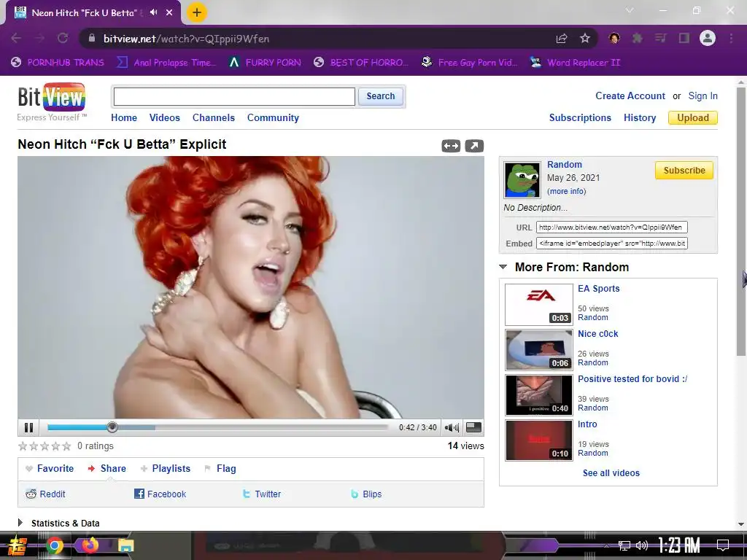This screenshot has height=560, width=747.
Task: Open the EA Sports video thumbnail
Action: point(539,305)
